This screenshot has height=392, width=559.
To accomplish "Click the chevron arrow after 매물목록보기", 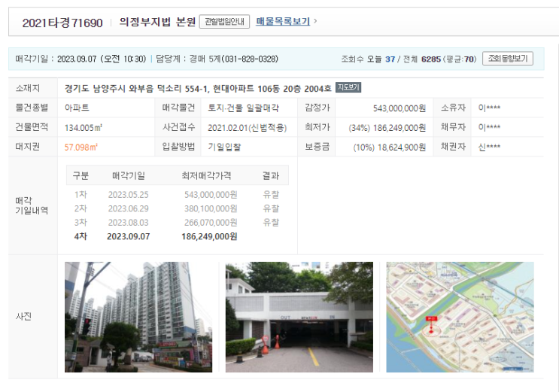I will tap(315, 21).
